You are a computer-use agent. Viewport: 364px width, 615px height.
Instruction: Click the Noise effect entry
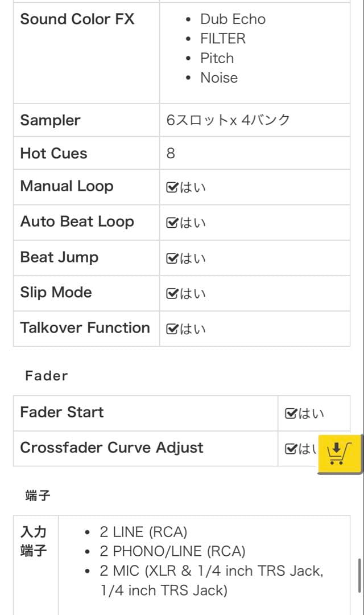(219, 77)
